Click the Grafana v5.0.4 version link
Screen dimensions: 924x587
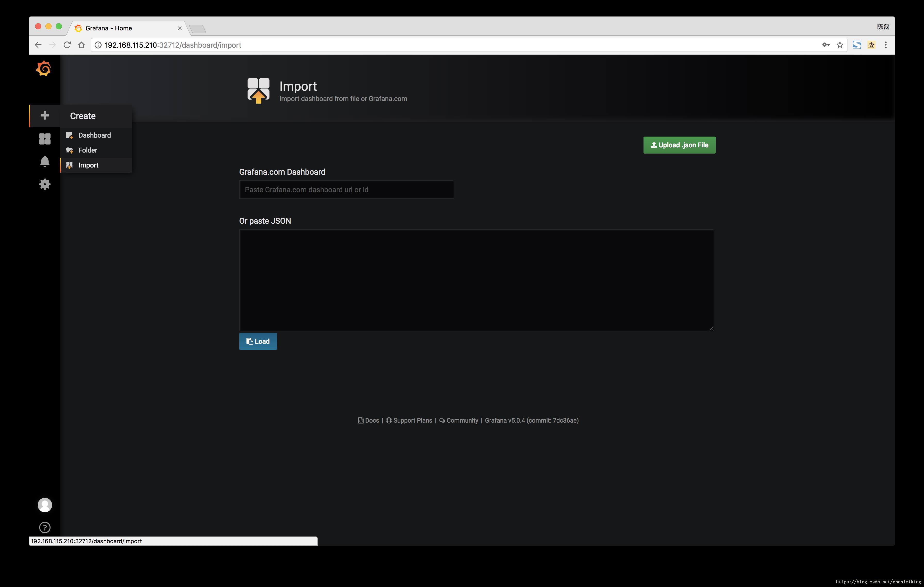tap(531, 420)
